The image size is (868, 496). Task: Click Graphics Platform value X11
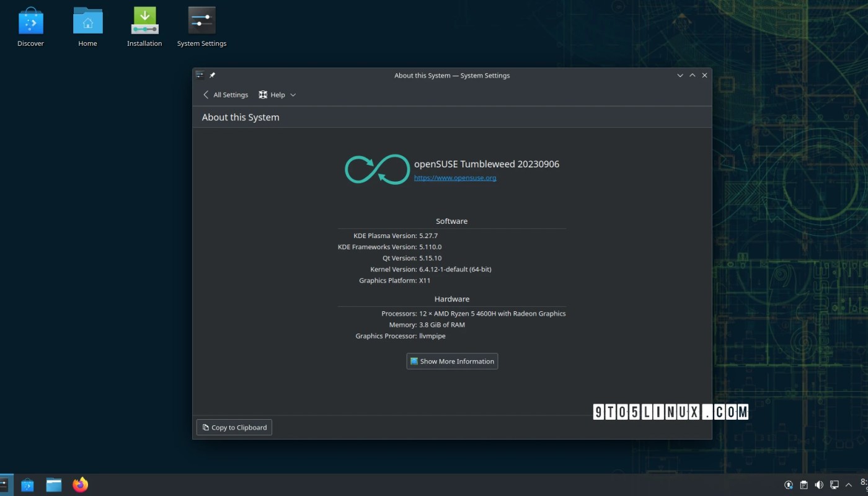tap(425, 280)
